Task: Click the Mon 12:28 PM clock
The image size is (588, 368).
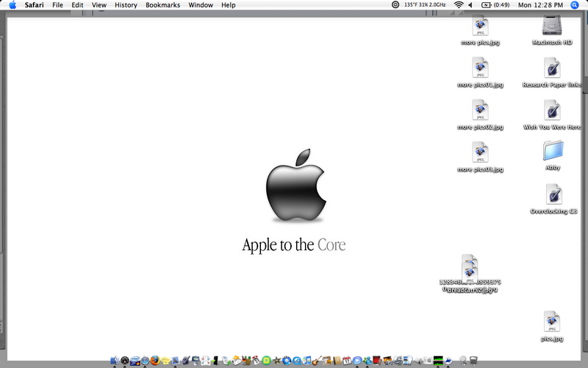Action: pos(540,5)
